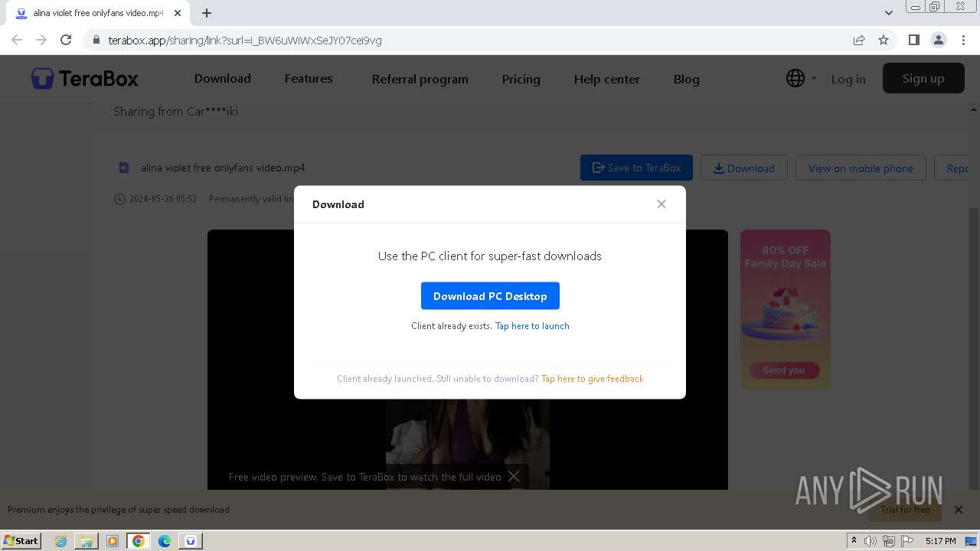
Task: Click the Sign up button
Action: point(923,78)
